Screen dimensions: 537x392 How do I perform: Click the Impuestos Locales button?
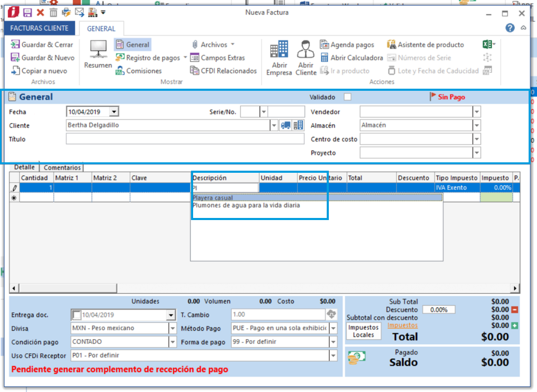click(x=363, y=331)
